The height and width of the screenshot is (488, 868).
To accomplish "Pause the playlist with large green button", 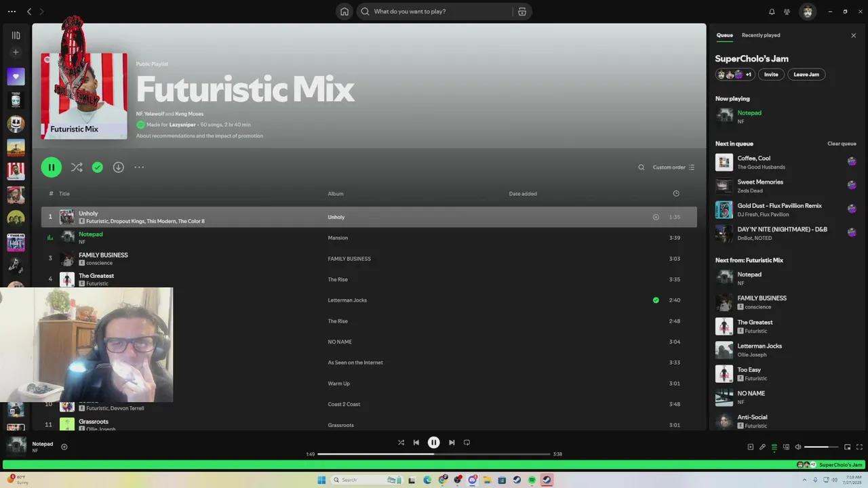I will click(x=52, y=167).
